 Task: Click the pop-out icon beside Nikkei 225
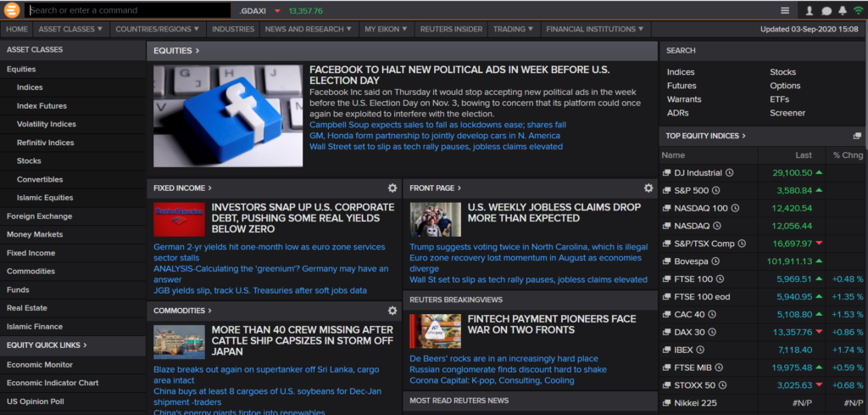(666, 403)
